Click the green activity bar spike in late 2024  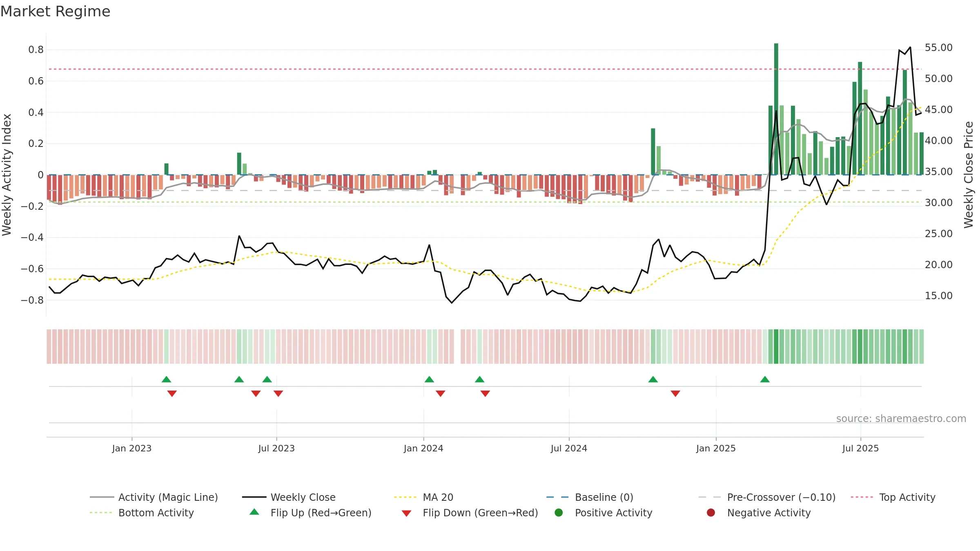click(x=653, y=151)
